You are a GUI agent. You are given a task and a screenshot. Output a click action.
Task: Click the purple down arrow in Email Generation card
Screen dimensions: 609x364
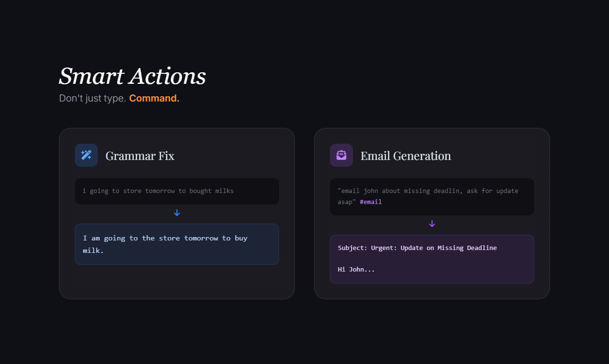coord(432,224)
